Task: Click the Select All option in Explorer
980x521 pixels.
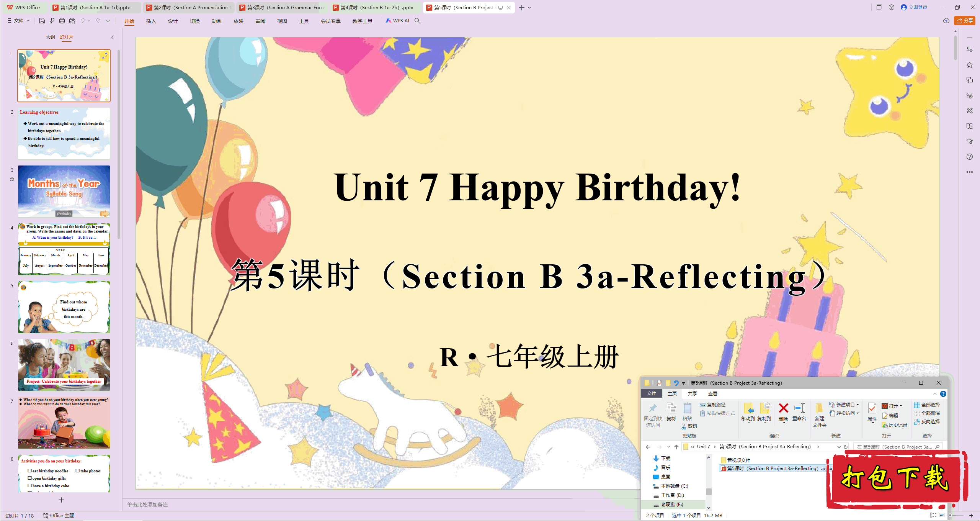Action: click(927, 405)
